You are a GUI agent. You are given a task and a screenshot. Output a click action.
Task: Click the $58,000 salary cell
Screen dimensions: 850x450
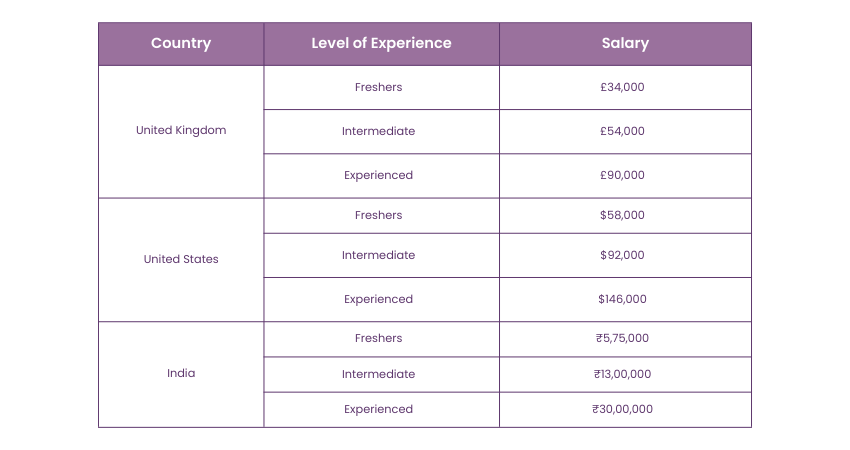coord(622,215)
